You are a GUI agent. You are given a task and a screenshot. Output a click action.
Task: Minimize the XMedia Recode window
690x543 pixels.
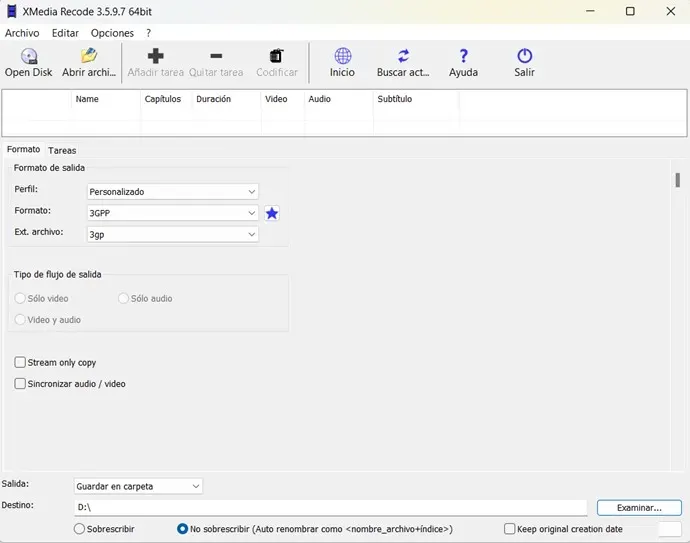tap(591, 11)
